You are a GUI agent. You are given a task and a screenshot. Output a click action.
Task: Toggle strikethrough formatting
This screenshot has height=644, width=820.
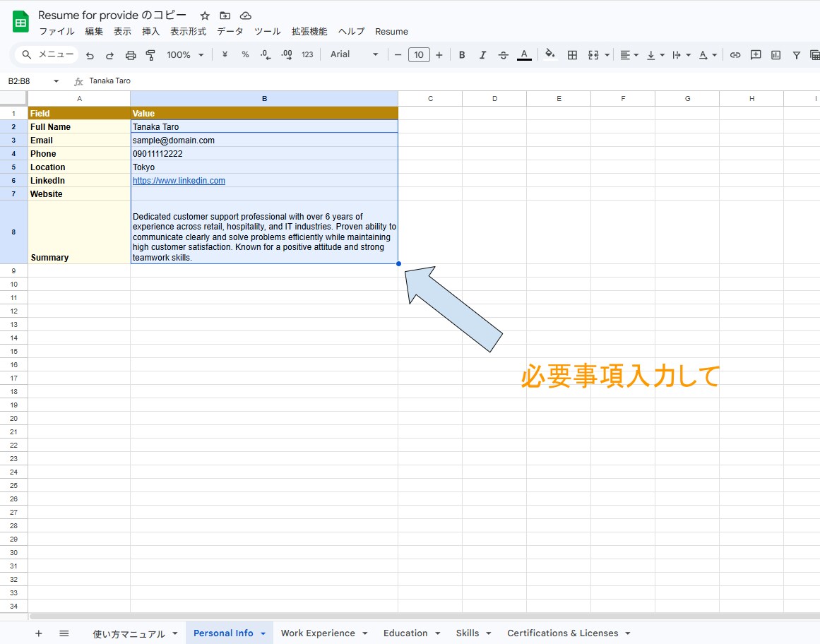coord(503,55)
